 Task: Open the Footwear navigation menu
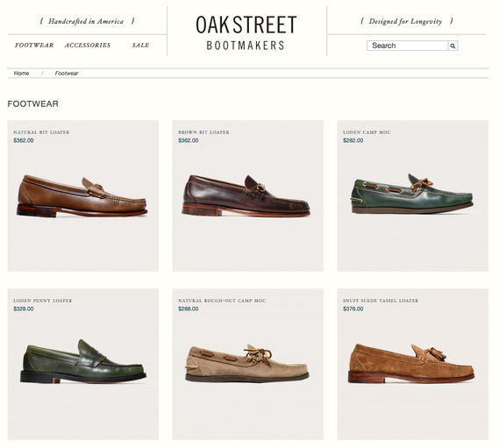pos(34,46)
